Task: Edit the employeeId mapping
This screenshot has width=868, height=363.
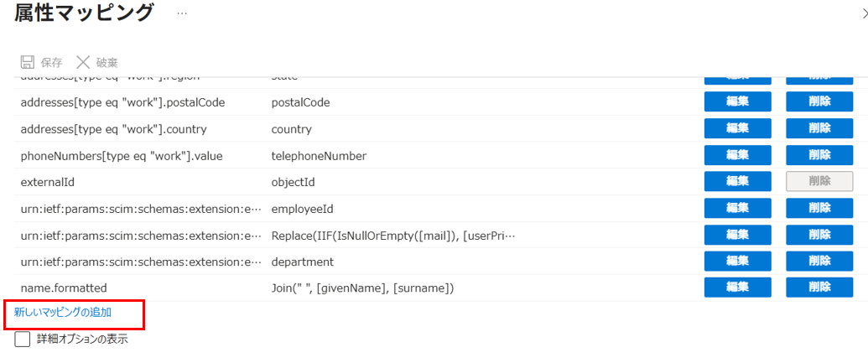Action: pos(737,207)
